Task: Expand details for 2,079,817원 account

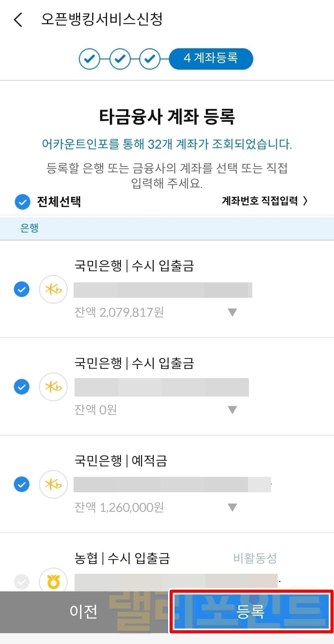Action: pos(232,312)
